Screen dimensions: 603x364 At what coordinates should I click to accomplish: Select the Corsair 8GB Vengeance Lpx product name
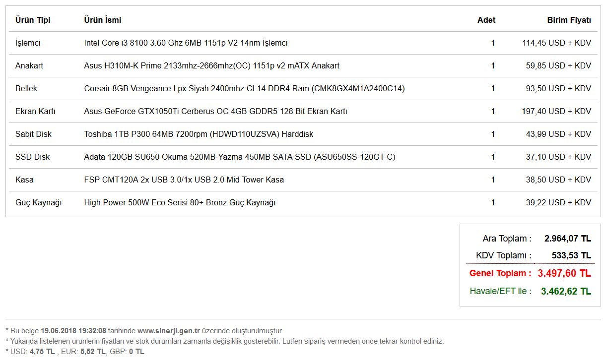pos(245,89)
